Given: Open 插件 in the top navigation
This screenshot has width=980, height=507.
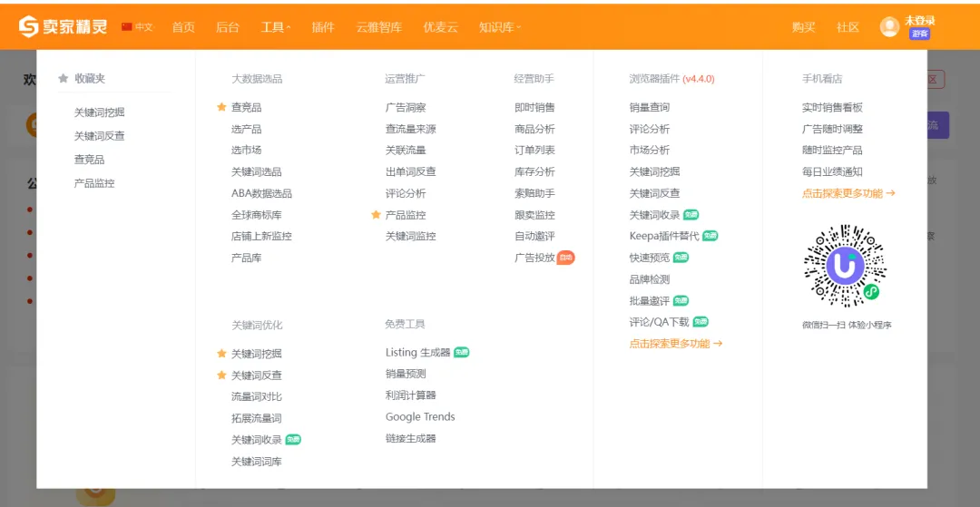Looking at the screenshot, I should (323, 27).
